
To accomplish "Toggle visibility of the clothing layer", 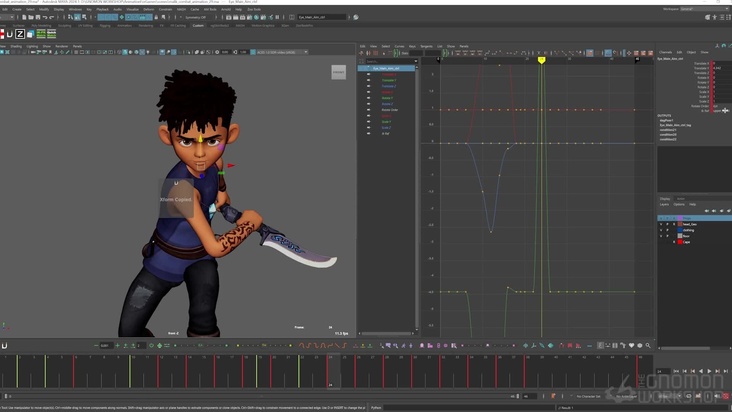I will [661, 229].
